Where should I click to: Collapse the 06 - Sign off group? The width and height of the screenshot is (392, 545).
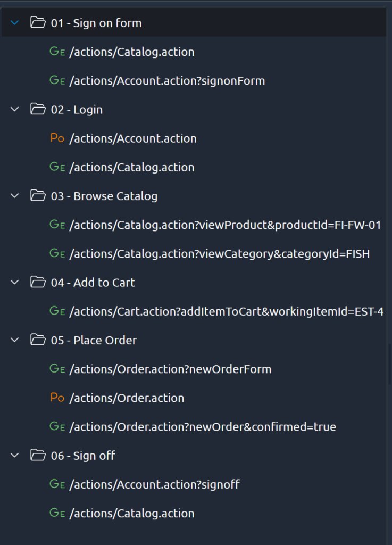(x=15, y=456)
